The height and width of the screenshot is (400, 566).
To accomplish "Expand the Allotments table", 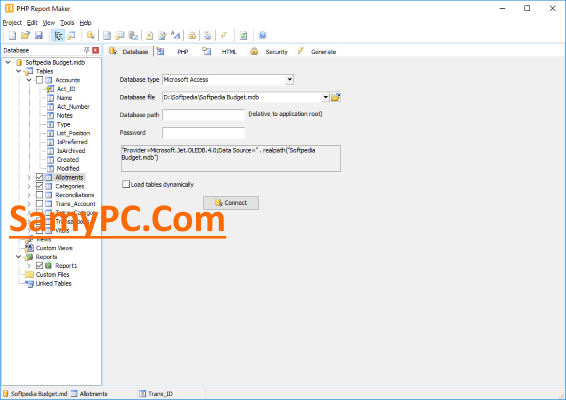I will click(29, 177).
